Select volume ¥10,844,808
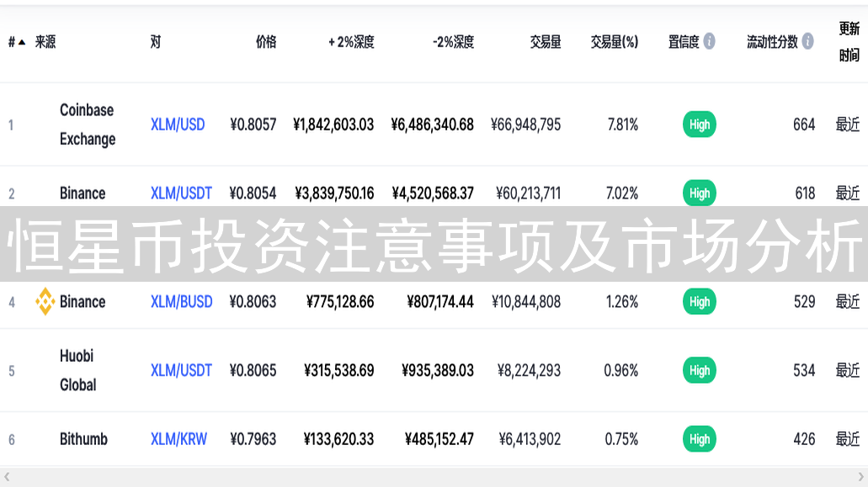The height and width of the screenshot is (487, 868). tap(526, 302)
